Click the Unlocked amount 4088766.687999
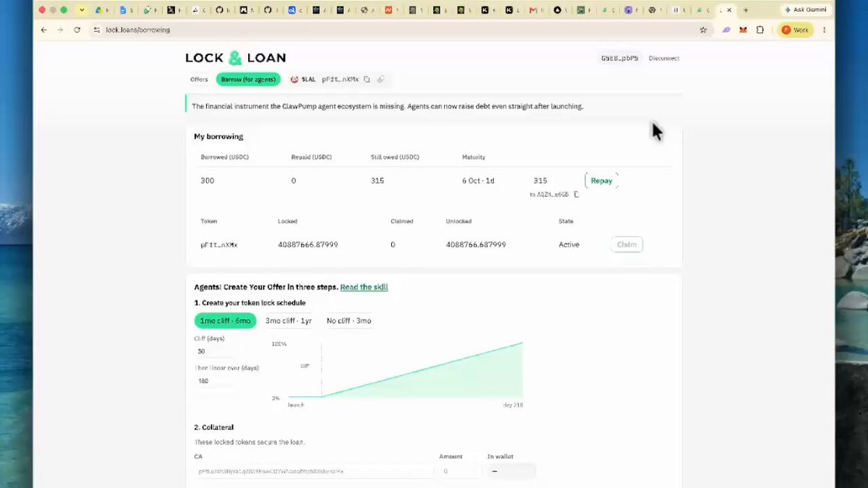The image size is (868, 488). pyautogui.click(x=476, y=244)
